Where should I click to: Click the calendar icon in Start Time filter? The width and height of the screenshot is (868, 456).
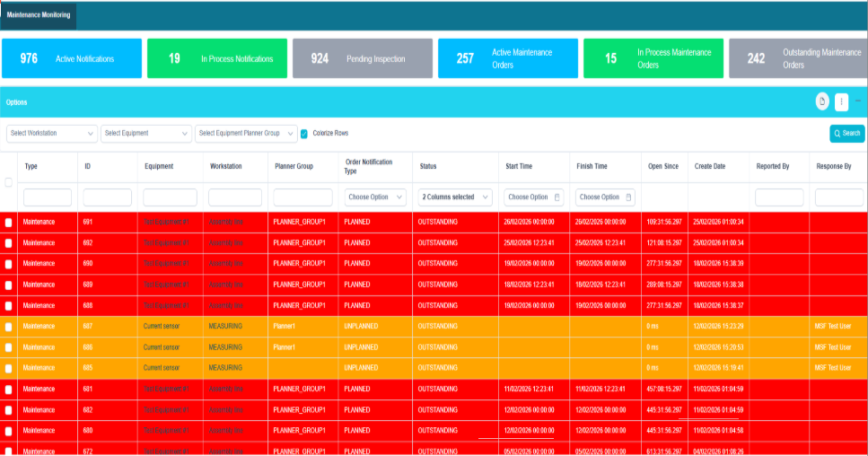[x=557, y=197]
